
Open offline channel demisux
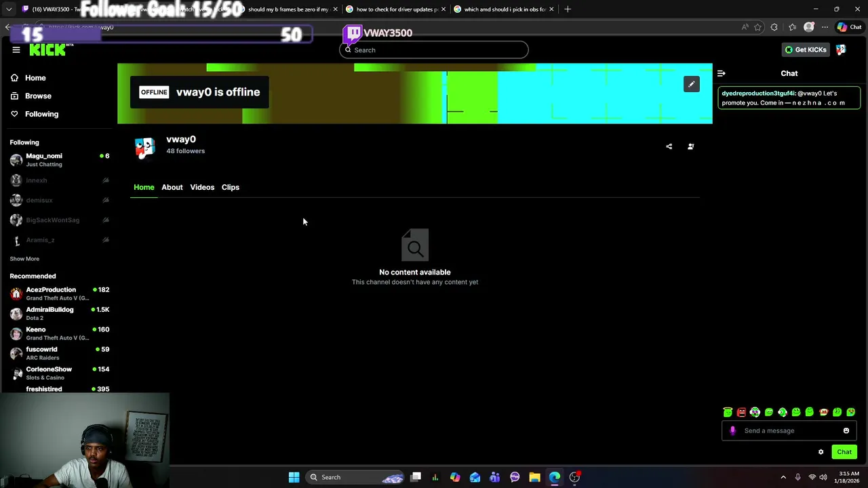pos(60,200)
